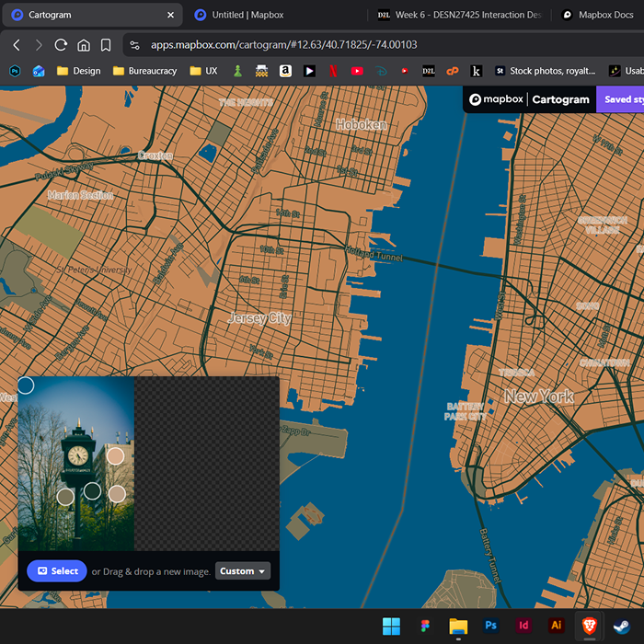Open Photoshop from the taskbar
This screenshot has height=644, width=644.
pyautogui.click(x=491, y=626)
